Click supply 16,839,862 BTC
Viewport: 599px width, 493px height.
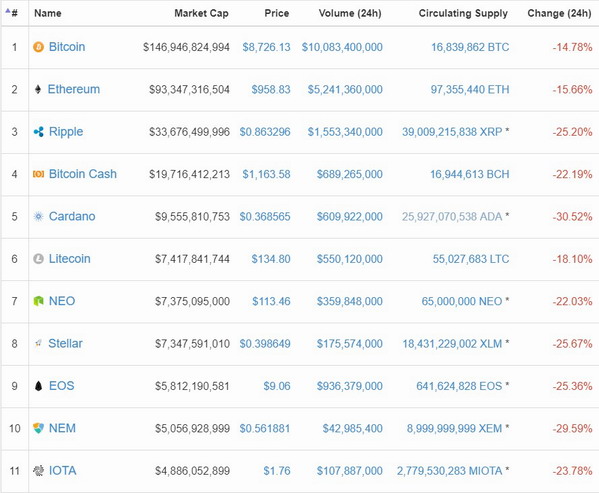470,47
